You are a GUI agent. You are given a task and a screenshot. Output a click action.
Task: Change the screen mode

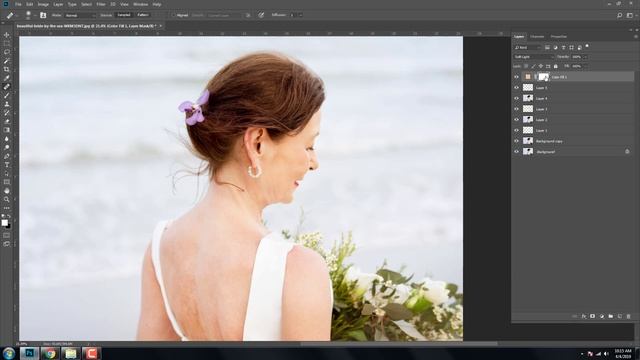7,244
